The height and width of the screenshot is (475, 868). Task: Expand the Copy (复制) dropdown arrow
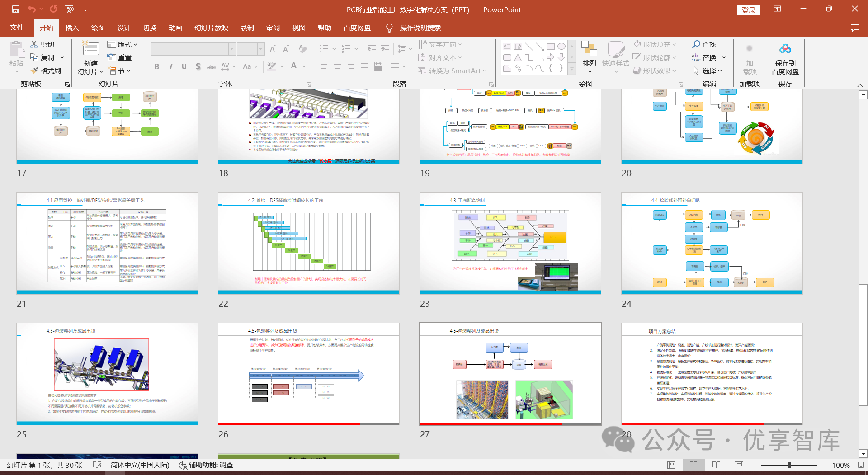(x=62, y=57)
